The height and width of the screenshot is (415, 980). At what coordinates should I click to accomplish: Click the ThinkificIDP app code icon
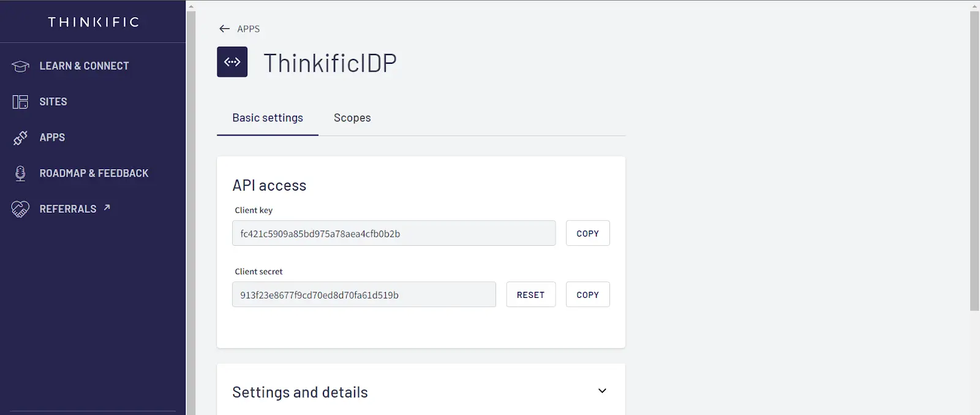[232, 62]
